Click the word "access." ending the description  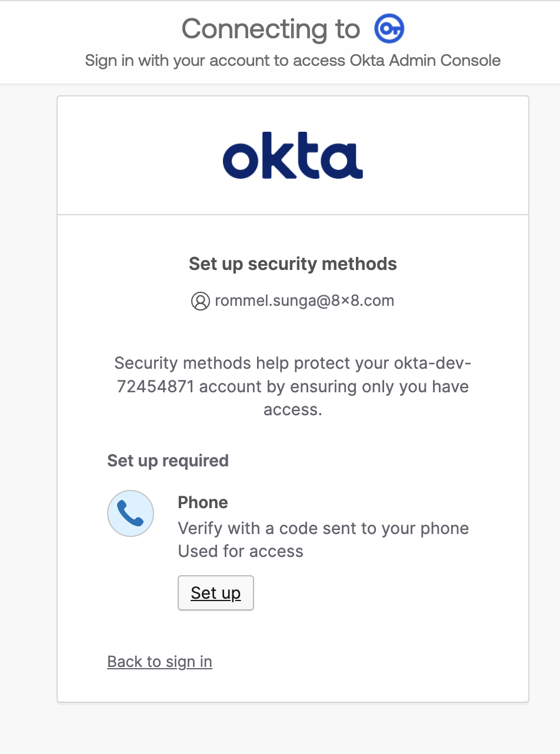click(x=292, y=410)
